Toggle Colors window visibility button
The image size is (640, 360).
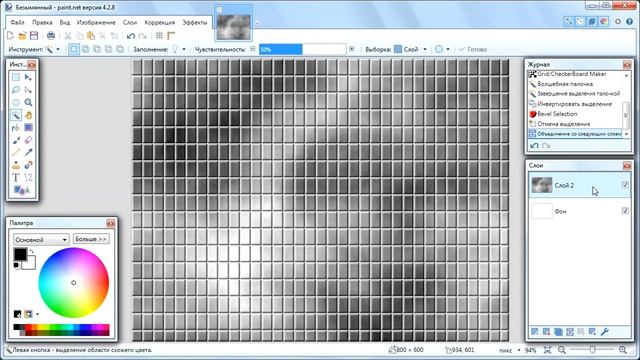coord(604,22)
